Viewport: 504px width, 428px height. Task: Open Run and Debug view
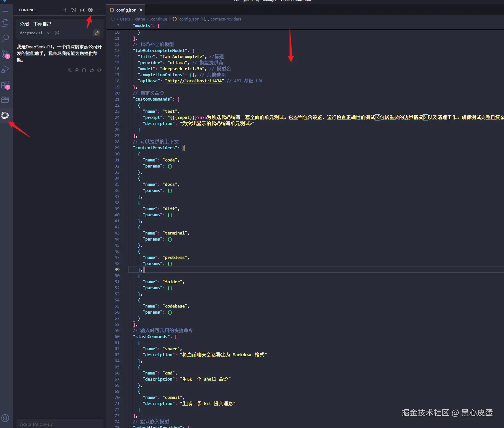(5, 69)
